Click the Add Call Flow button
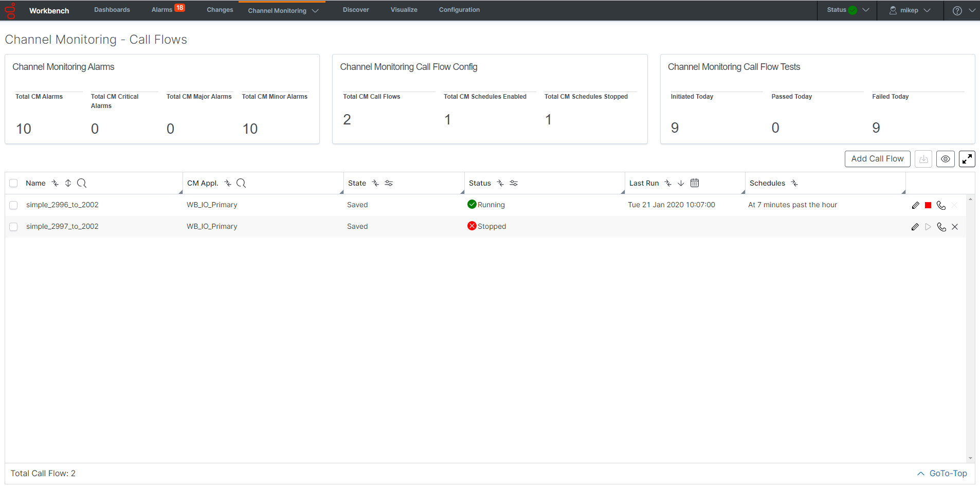Image resolution: width=980 pixels, height=488 pixels. (x=877, y=159)
